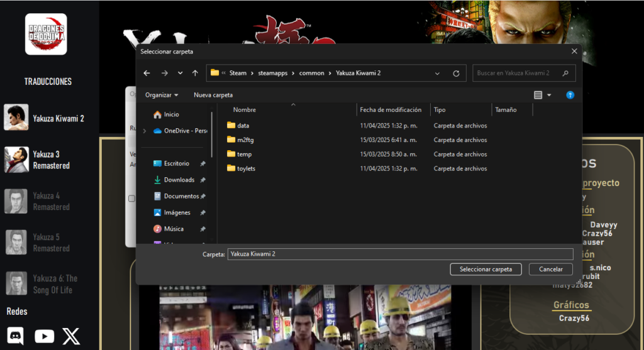Click the Carpeta name input field

401,254
